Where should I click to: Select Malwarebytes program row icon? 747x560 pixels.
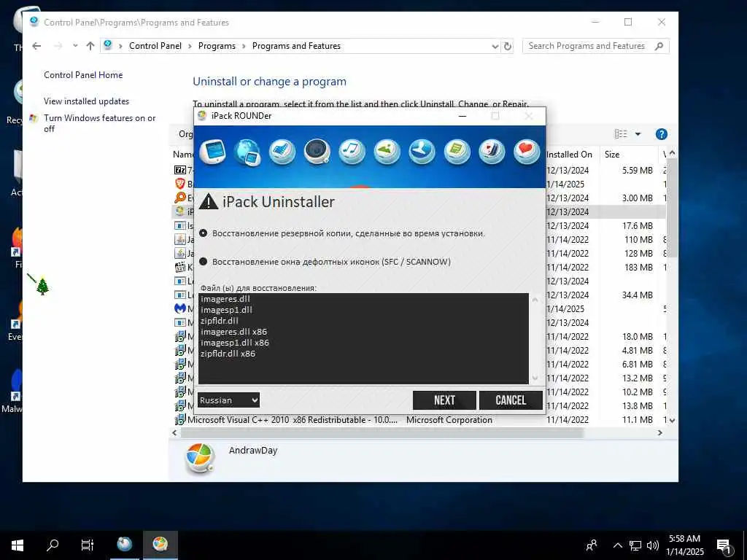coord(180,308)
